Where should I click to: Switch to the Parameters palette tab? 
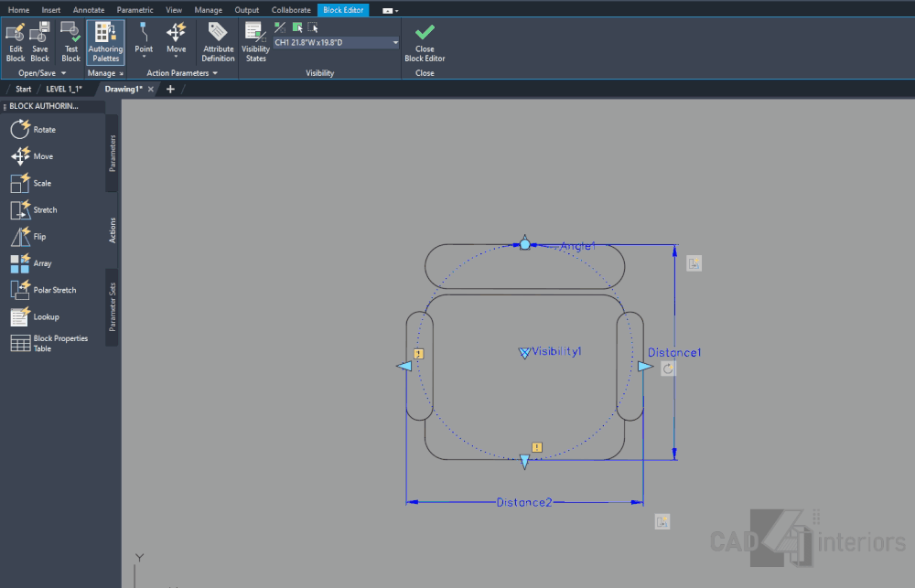(x=112, y=154)
